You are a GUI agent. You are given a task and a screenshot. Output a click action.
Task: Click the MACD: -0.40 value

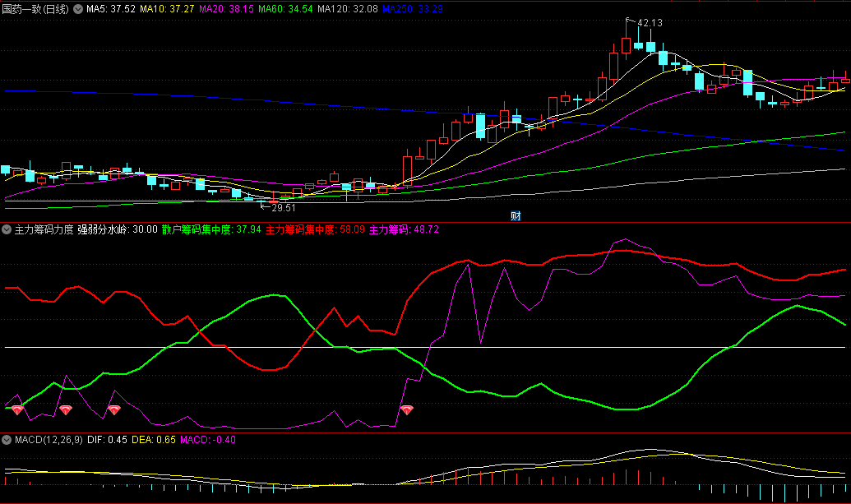pyautogui.click(x=208, y=440)
